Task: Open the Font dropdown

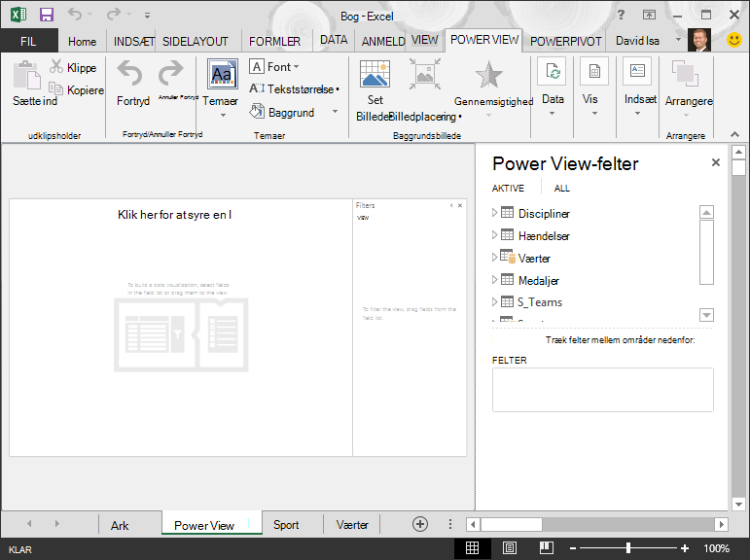Action: click(x=274, y=67)
